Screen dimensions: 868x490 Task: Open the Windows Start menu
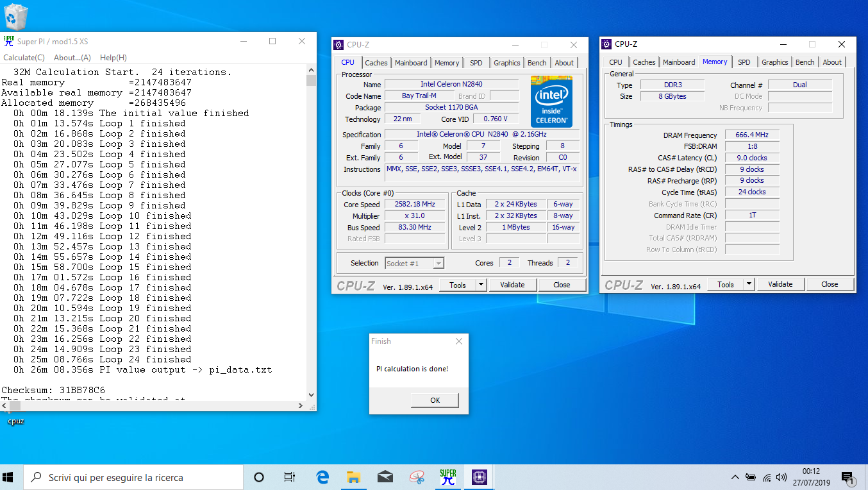click(x=8, y=477)
